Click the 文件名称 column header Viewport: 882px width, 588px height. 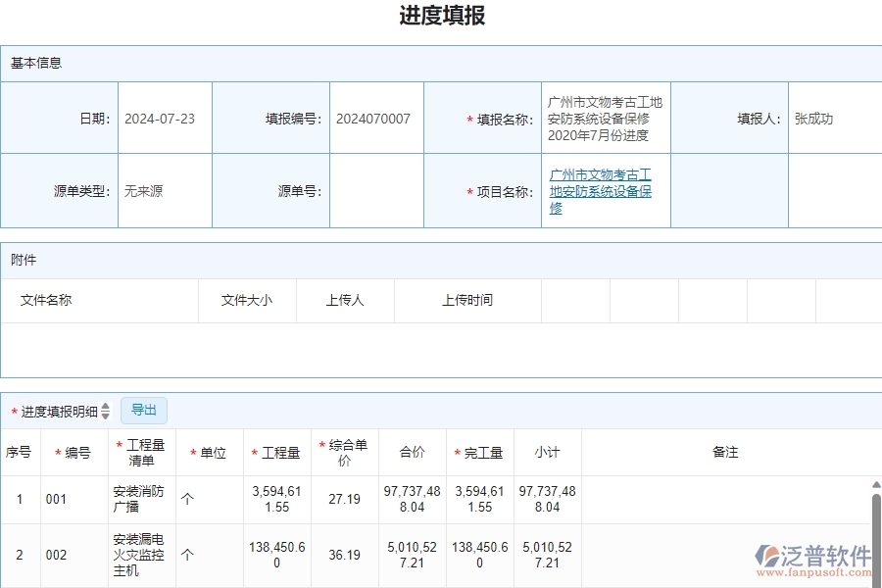pos(47,301)
